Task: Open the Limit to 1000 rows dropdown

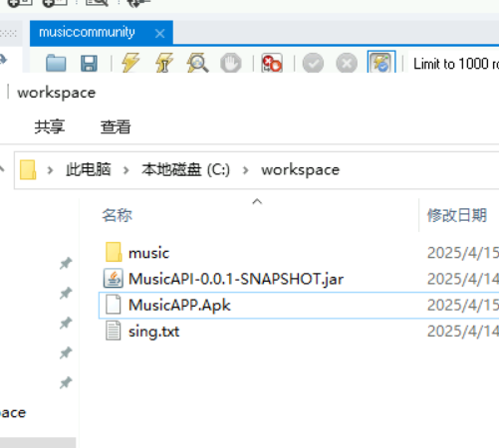Action: point(455,64)
